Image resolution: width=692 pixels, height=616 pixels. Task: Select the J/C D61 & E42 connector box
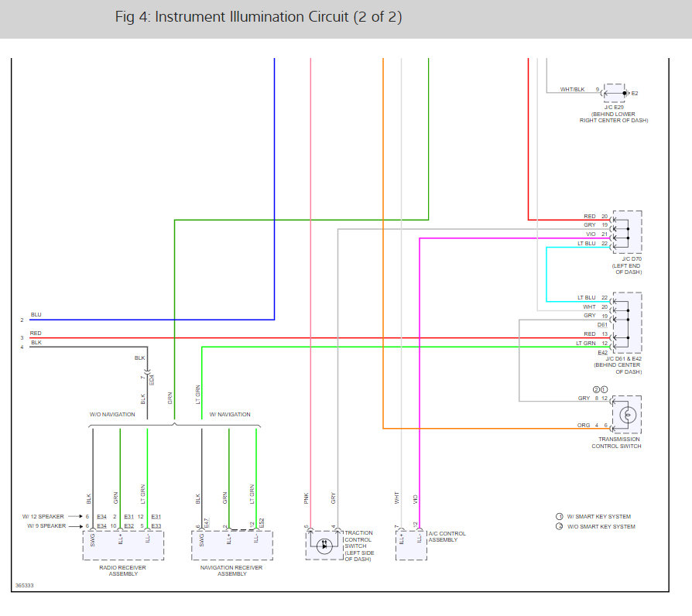pyautogui.click(x=627, y=323)
